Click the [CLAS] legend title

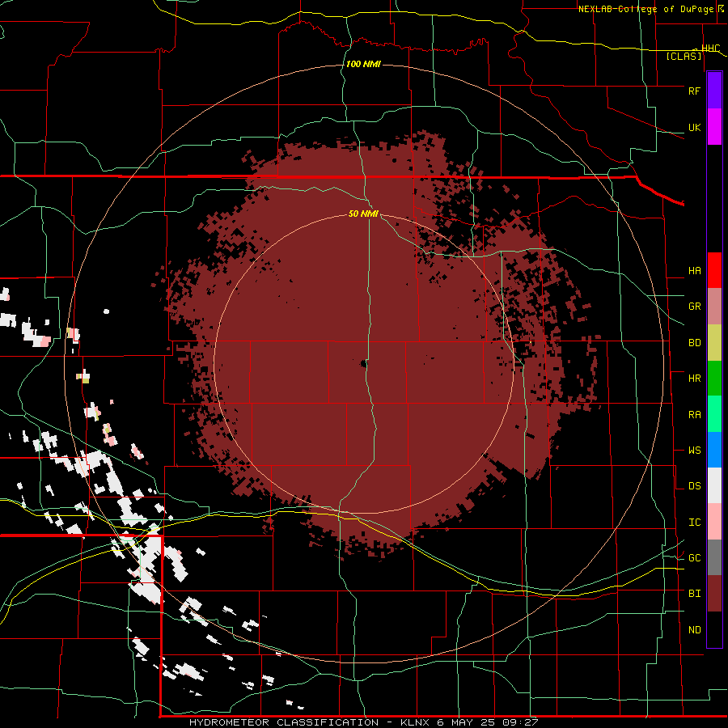click(684, 56)
